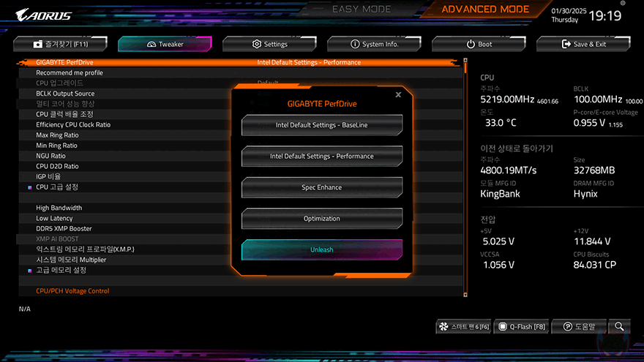This screenshot has width=644, height=362.
Task: Click the 32768MB memory size value
Action: point(594,170)
